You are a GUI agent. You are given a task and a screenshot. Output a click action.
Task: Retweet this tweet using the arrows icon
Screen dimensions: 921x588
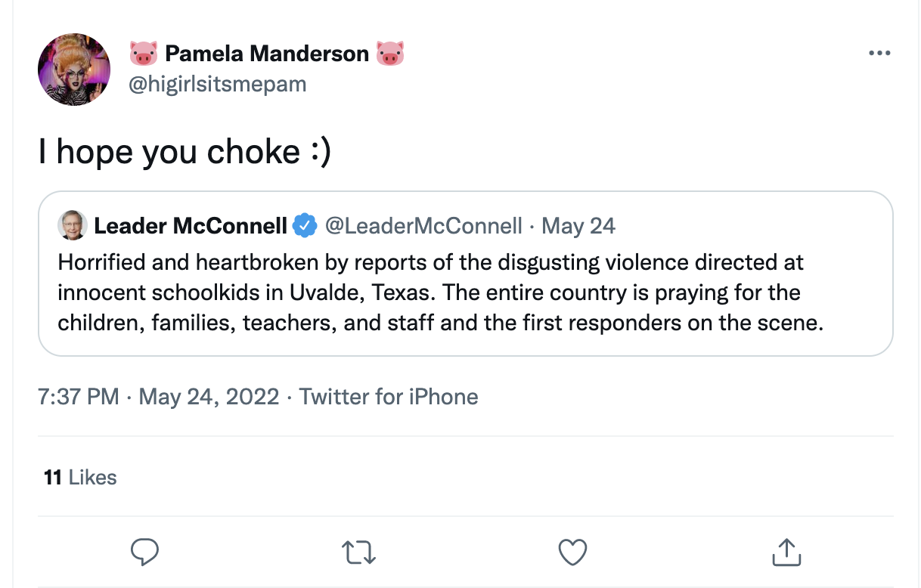358,552
